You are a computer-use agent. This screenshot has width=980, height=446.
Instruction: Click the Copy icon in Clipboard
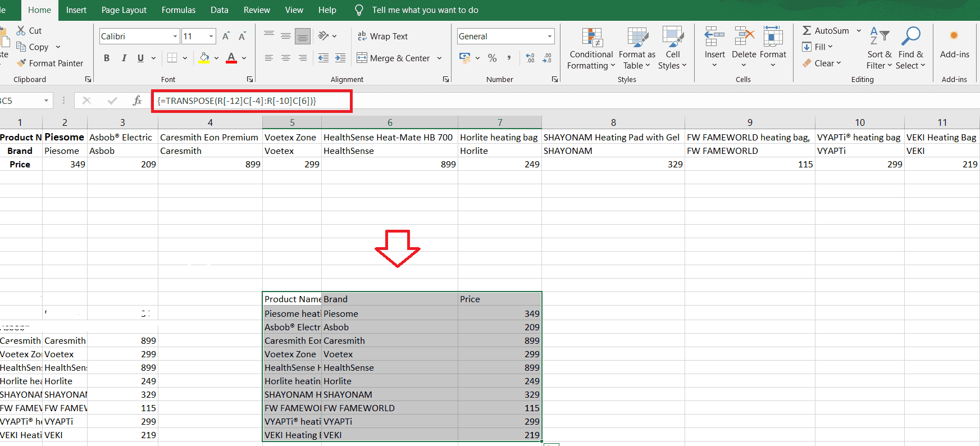21,47
